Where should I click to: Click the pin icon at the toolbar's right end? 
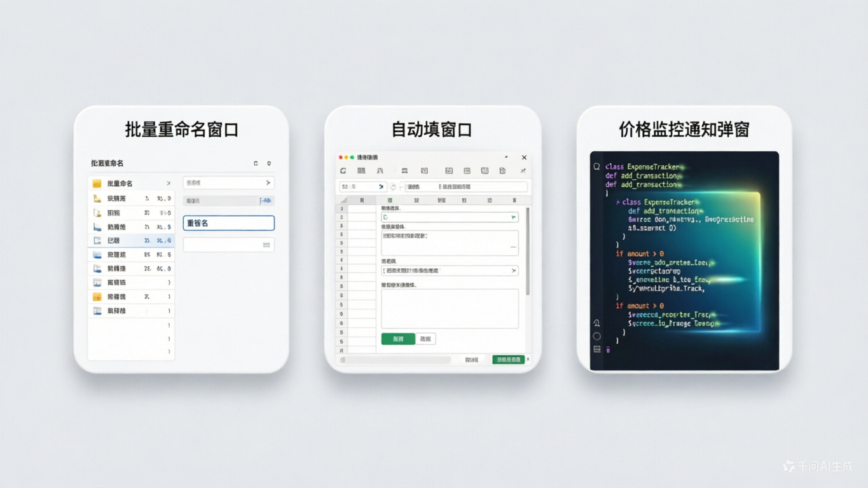pyautogui.click(x=523, y=171)
